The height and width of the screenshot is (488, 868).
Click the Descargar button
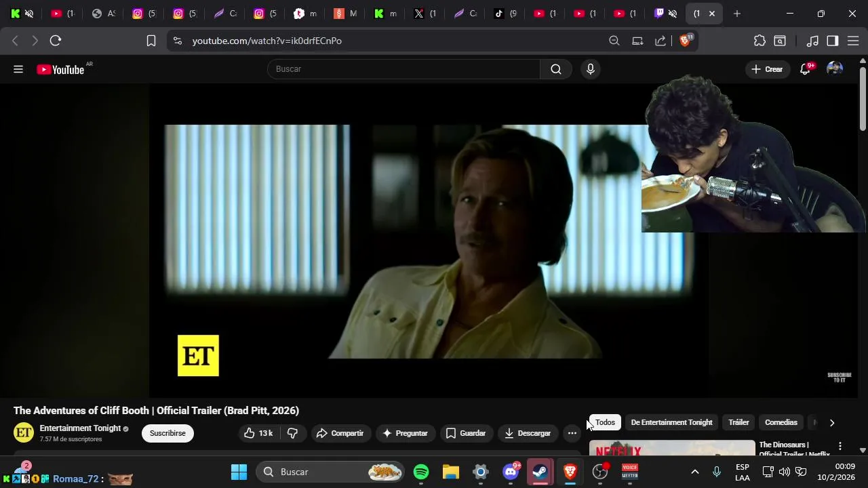coord(528,433)
